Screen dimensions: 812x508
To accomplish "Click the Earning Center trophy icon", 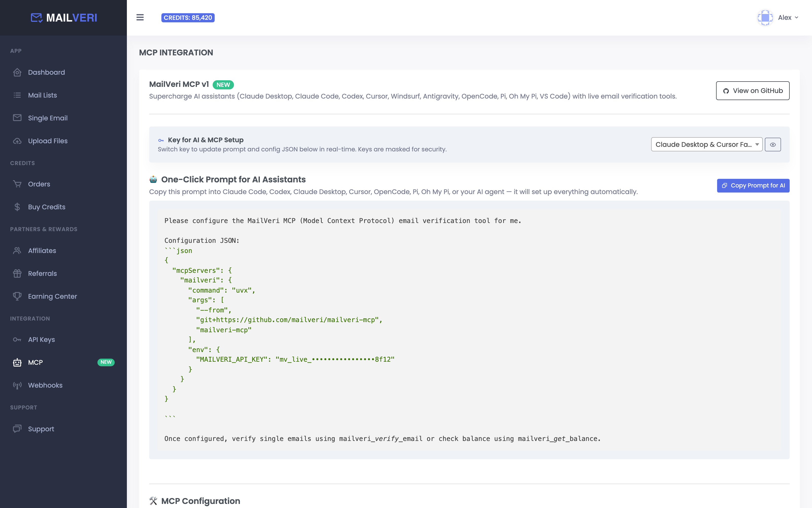I will pyautogui.click(x=17, y=296).
